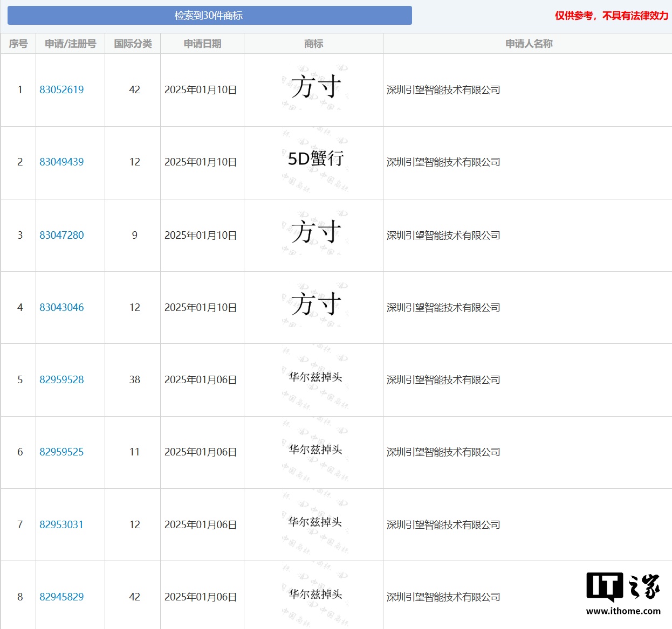Click the date 2025年01月06日 in row 5
Viewport: 672px width, 629px height.
(x=201, y=380)
